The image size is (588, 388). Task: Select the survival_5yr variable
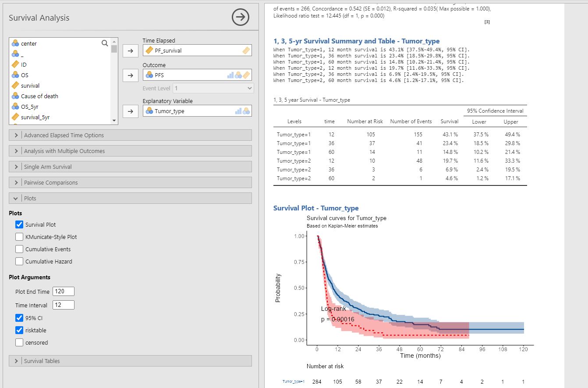[x=35, y=117]
